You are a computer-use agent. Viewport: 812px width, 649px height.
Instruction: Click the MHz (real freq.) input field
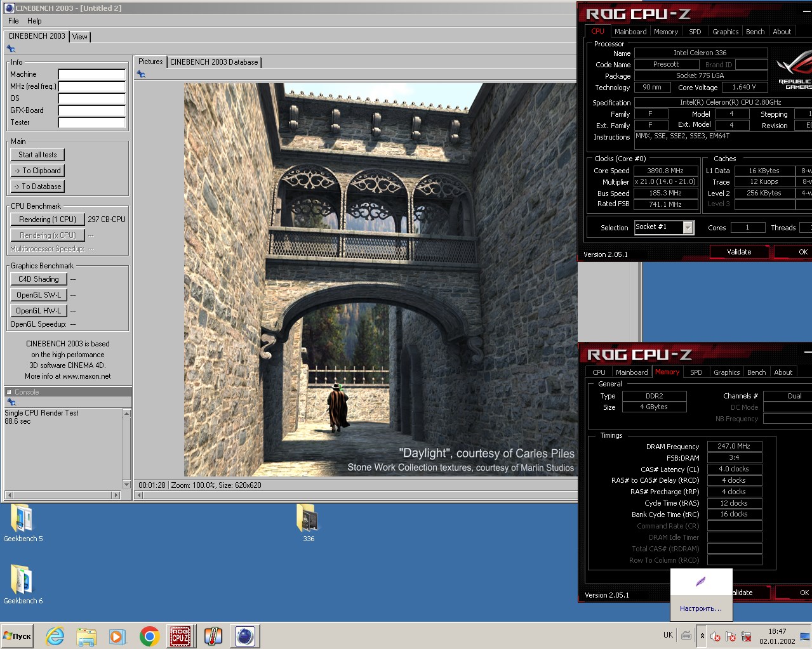click(x=92, y=86)
